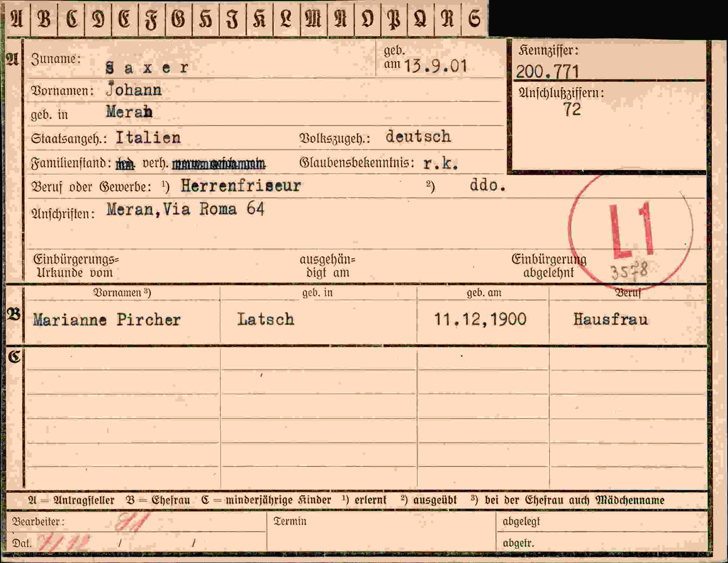Viewport: 728px width, 563px height.
Task: Select the 'S' alphabet index tab
Action: (475, 19)
